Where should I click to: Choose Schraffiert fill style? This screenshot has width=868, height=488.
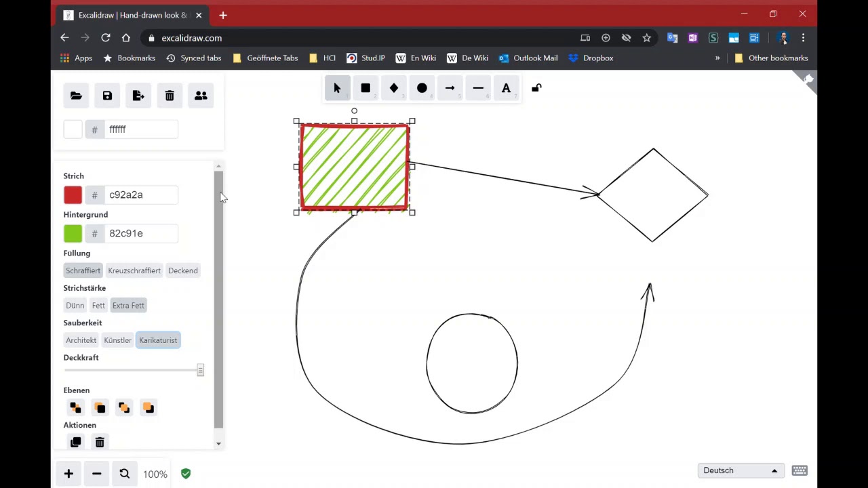(83, 270)
